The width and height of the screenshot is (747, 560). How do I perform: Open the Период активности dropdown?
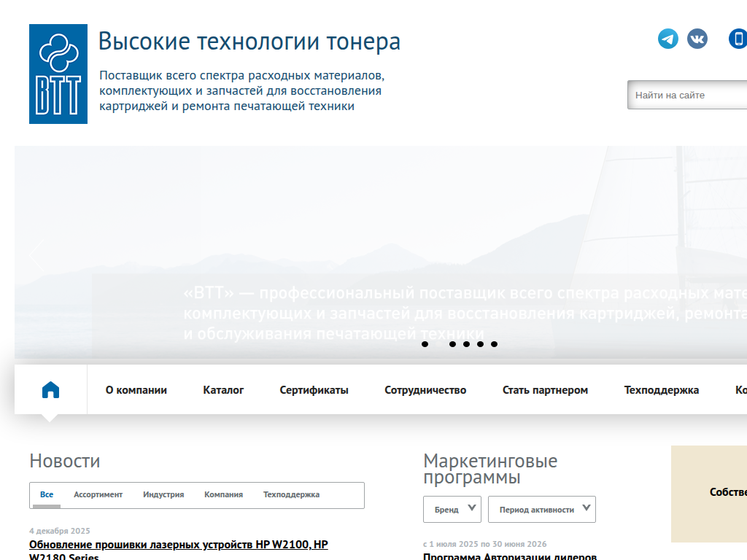coord(541,509)
